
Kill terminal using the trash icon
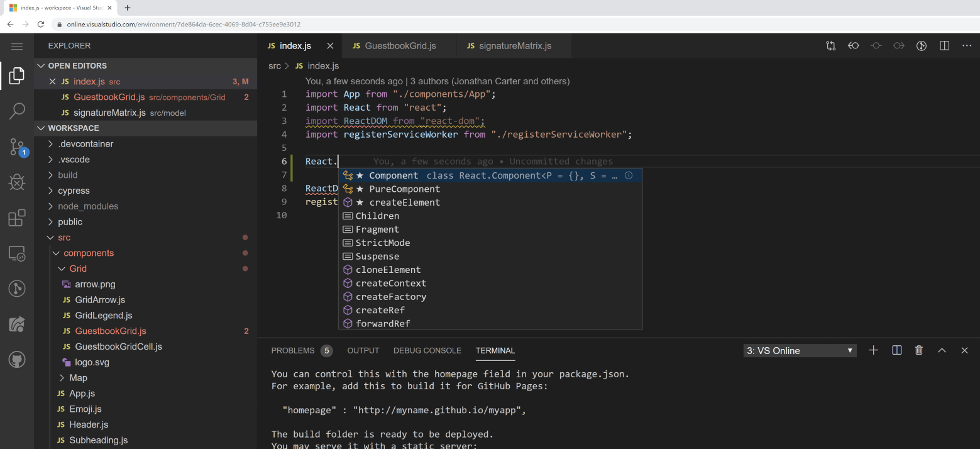click(919, 350)
